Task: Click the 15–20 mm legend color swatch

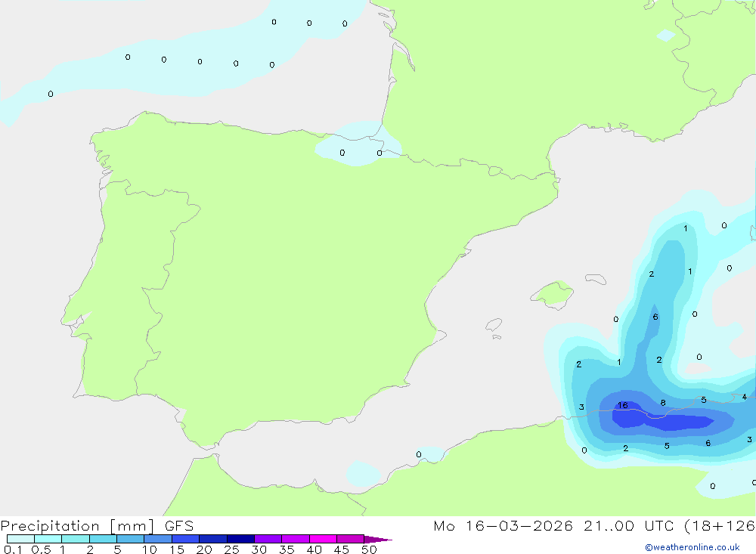Action: [x=185, y=539]
